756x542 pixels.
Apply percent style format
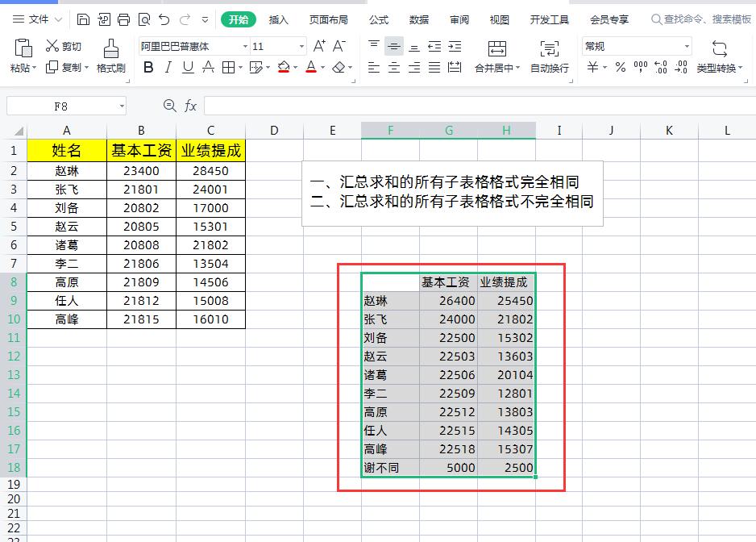coord(621,67)
